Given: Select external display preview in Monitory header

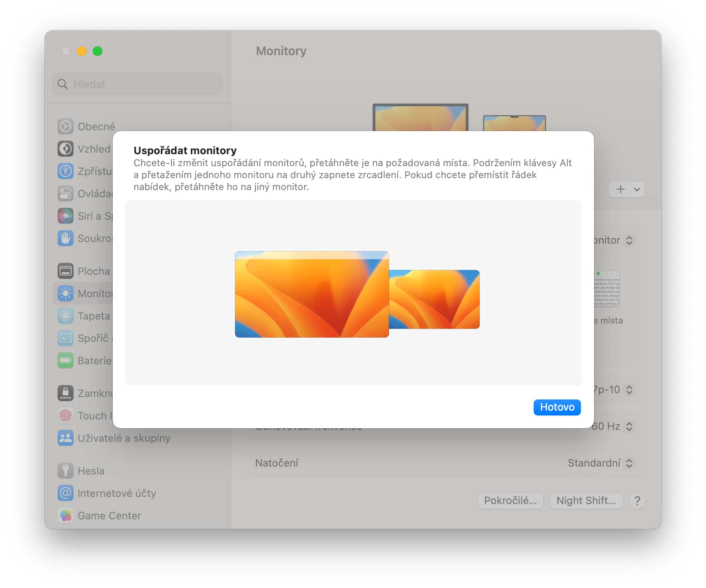Looking at the screenshot, I should 420,117.
